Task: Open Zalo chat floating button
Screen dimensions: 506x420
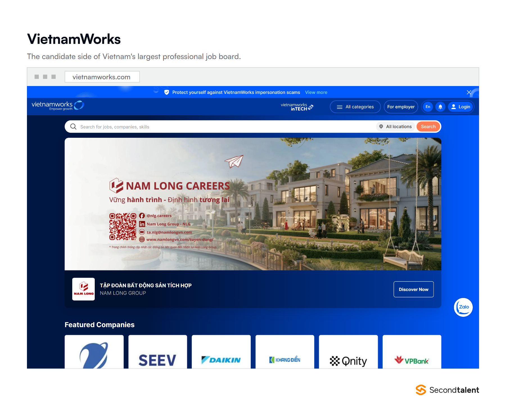Action: [463, 307]
